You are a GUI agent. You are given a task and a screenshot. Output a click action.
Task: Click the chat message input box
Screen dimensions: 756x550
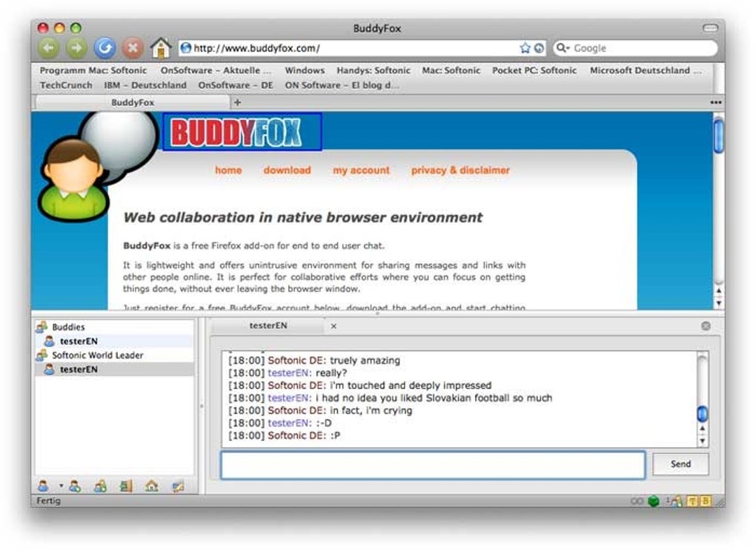click(433, 465)
